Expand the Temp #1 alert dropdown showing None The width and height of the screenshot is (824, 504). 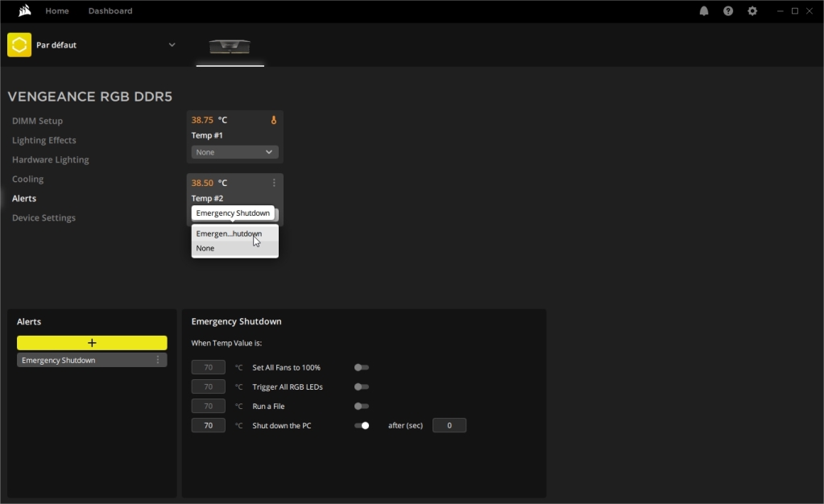coord(235,152)
